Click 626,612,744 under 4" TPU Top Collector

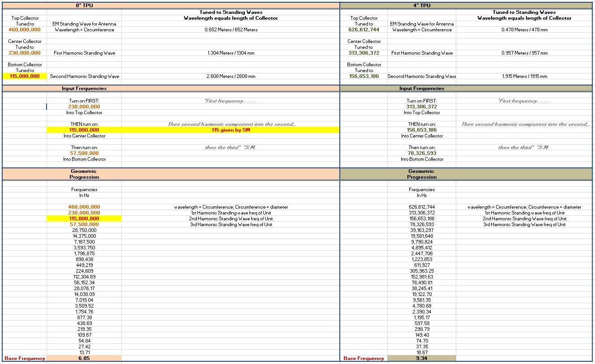click(364, 30)
